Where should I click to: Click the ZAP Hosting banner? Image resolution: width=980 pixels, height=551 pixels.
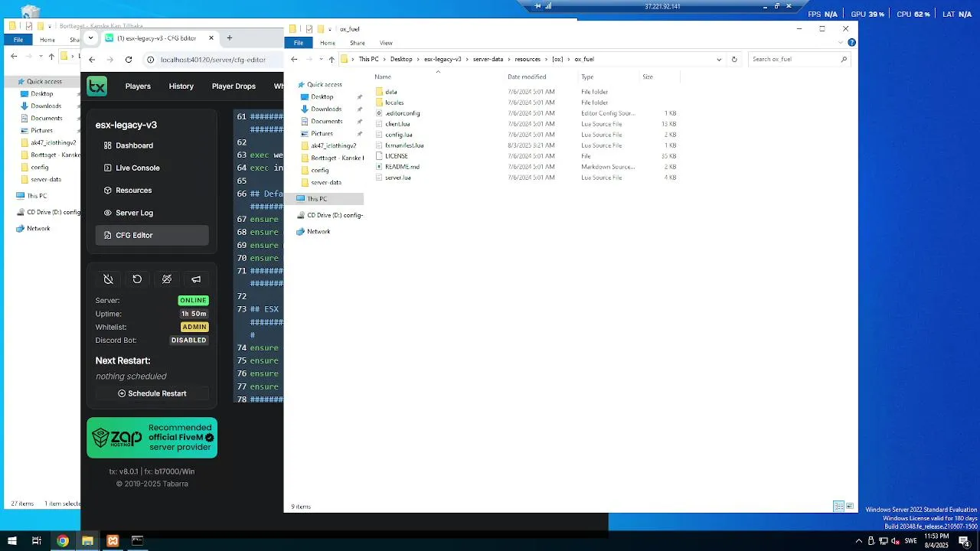(152, 438)
